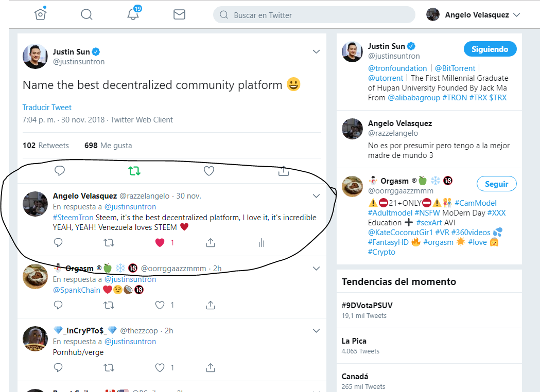Reply to Justin Sun's tweet via comment icon
The width and height of the screenshot is (540, 392).
60,171
